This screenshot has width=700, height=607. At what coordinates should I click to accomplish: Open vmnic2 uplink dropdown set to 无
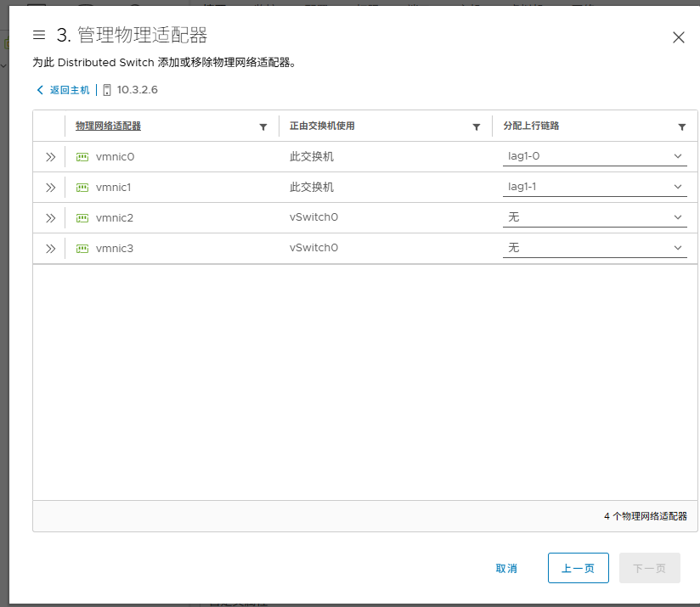coord(595,217)
